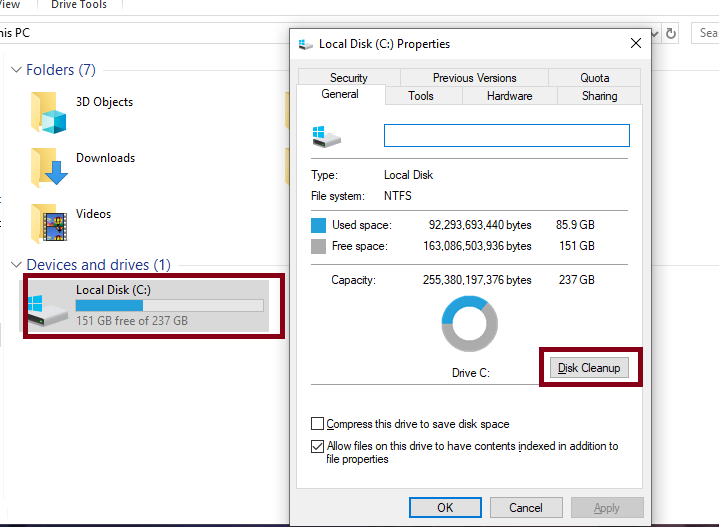Click the blue Used space color swatch
Screen dimensions: 719x527
point(318,225)
